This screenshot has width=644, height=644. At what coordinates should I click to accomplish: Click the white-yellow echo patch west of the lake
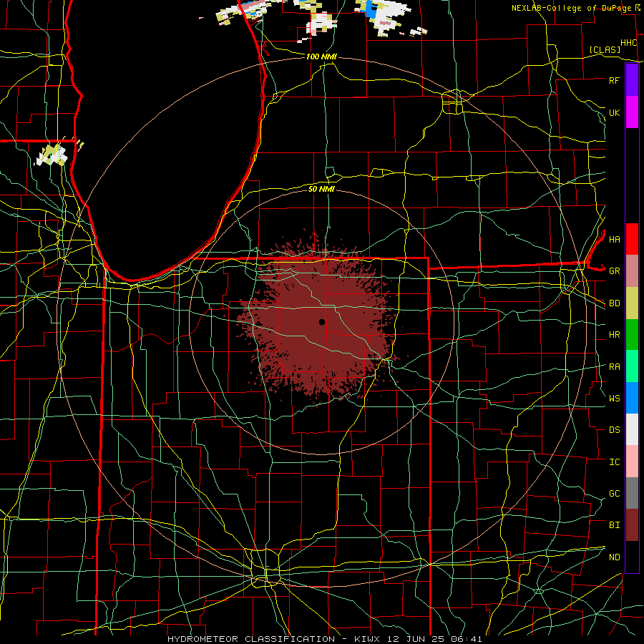(52, 155)
